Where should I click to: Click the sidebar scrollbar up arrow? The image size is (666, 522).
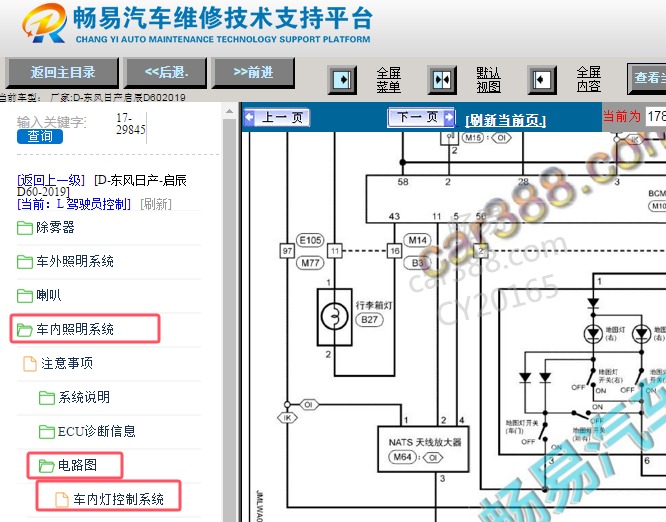tap(229, 112)
